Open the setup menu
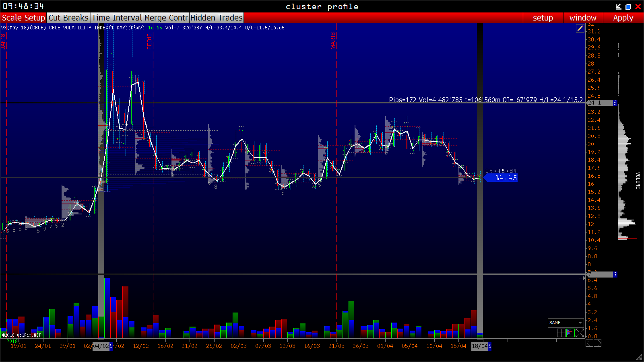 (x=543, y=18)
